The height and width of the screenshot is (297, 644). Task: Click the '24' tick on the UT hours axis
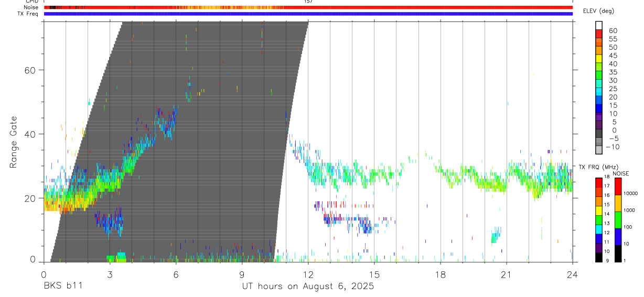tap(572, 273)
